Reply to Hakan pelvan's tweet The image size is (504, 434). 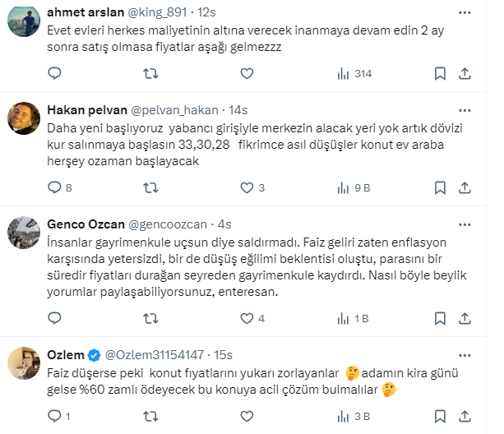click(x=54, y=187)
